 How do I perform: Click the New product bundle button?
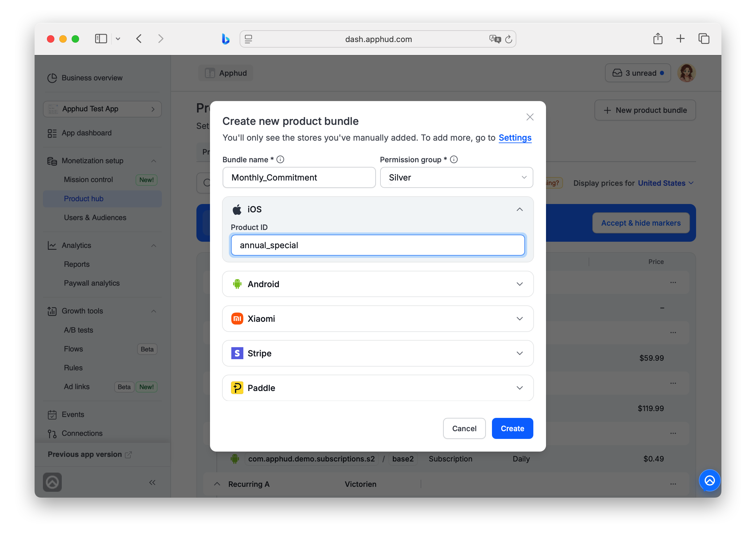(645, 110)
